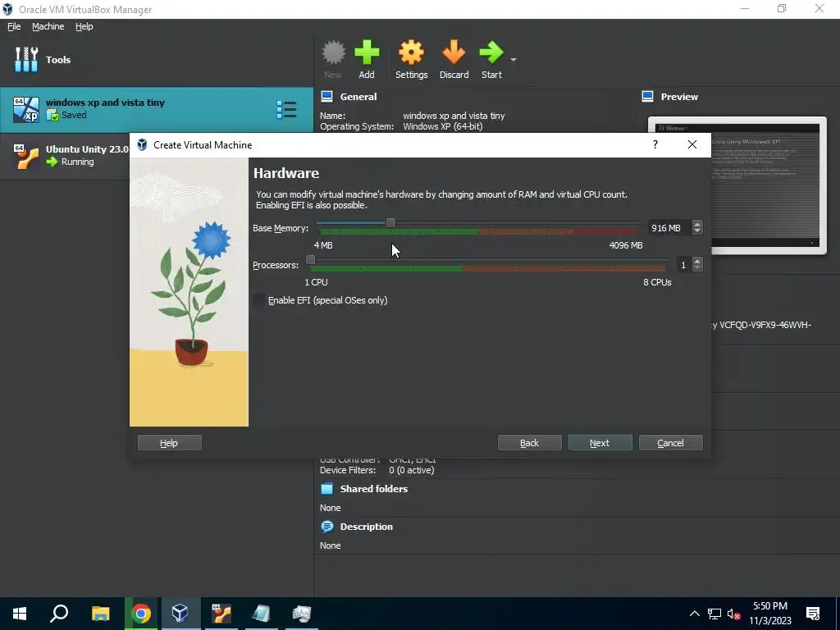The height and width of the screenshot is (630, 840).
Task: Decrease Base Memory with down stepper
Action: tap(697, 231)
